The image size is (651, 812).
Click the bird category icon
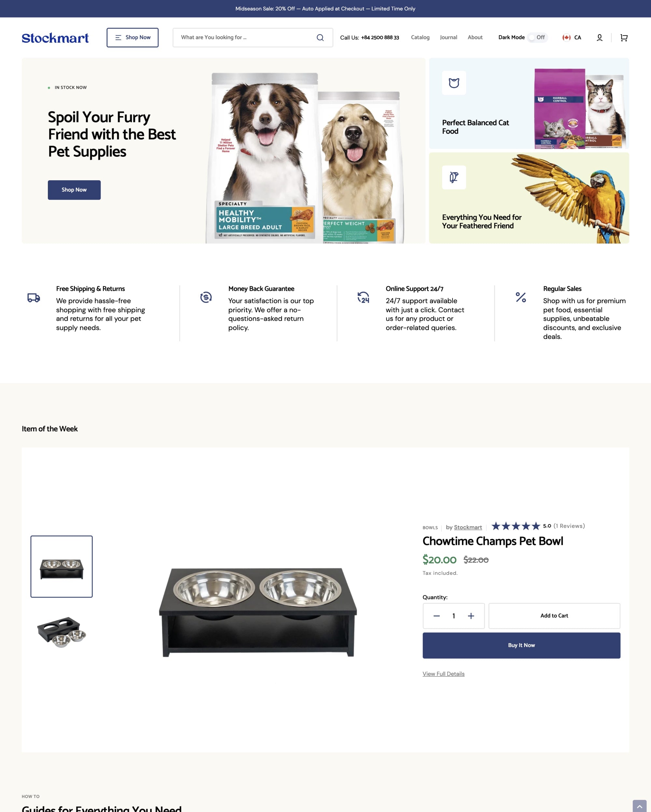tap(454, 177)
